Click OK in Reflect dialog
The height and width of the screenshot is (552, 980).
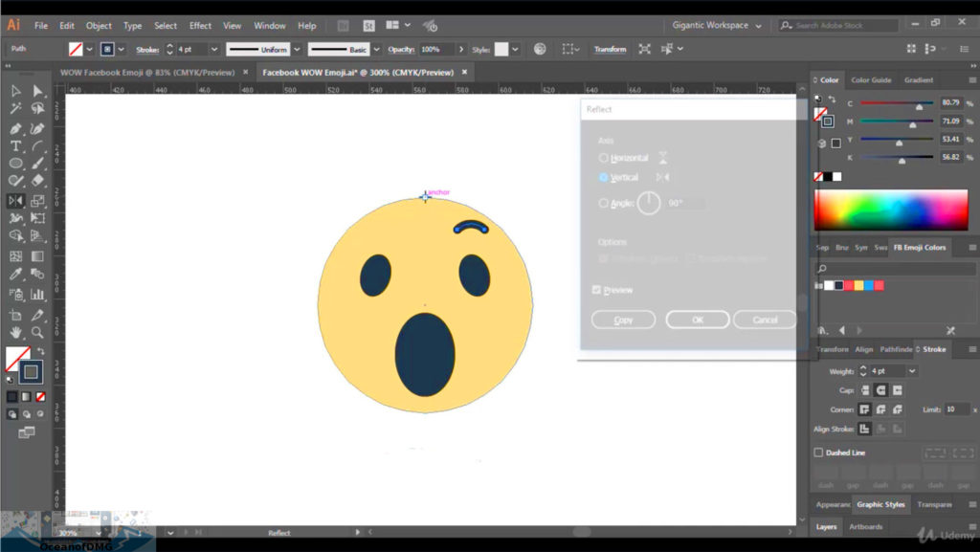pyautogui.click(x=698, y=320)
